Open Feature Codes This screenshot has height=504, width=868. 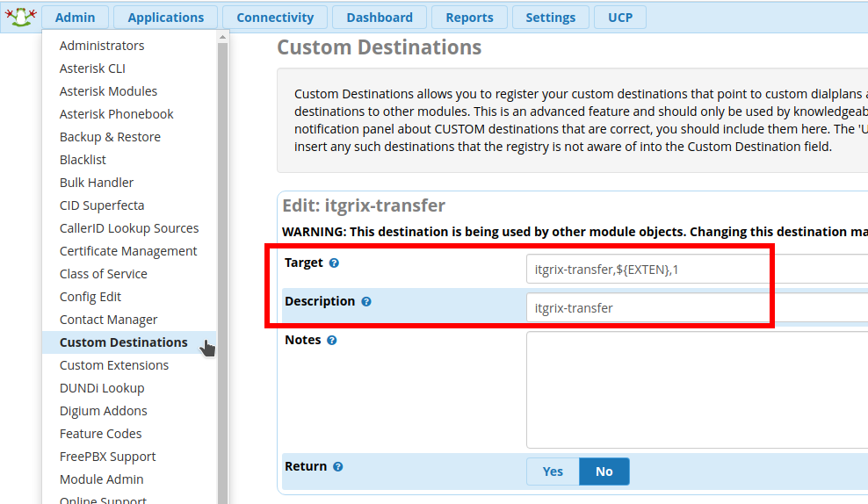pyautogui.click(x=101, y=434)
